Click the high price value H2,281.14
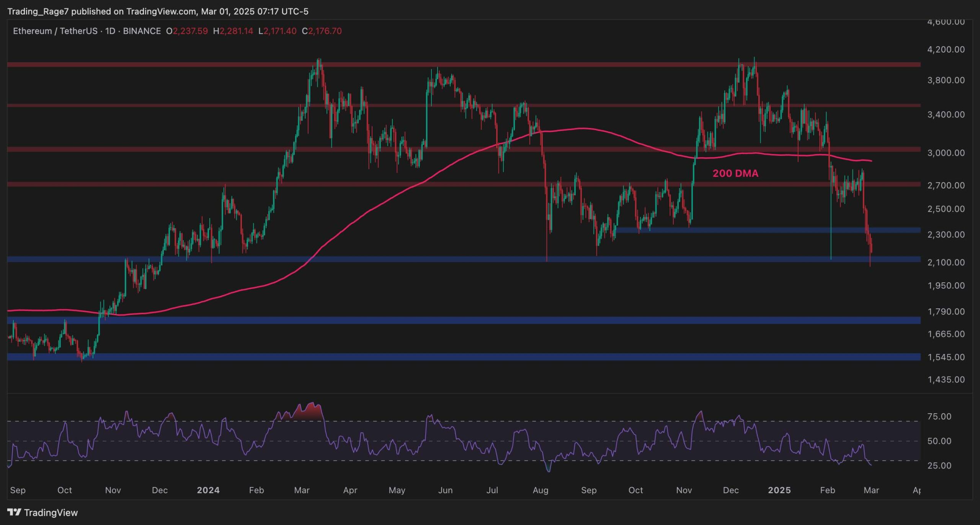Image resolution: width=980 pixels, height=525 pixels. point(233,31)
